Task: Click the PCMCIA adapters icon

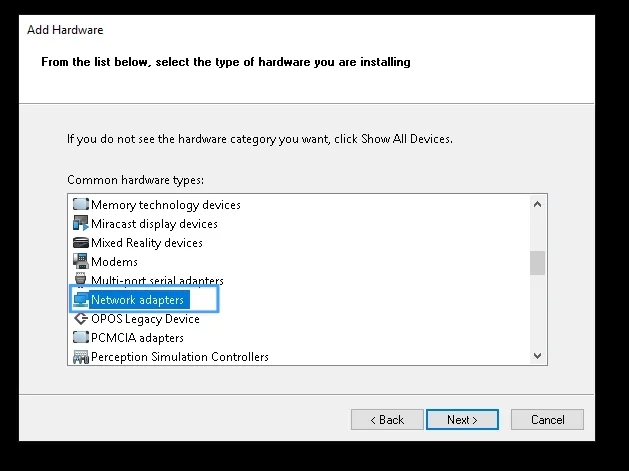Action: pyautogui.click(x=81, y=338)
